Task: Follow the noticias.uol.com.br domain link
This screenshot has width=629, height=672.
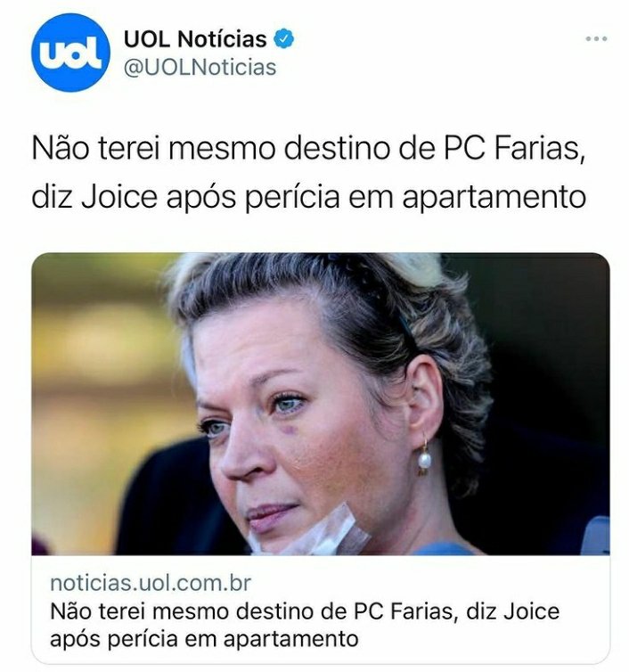Action: click(x=151, y=583)
